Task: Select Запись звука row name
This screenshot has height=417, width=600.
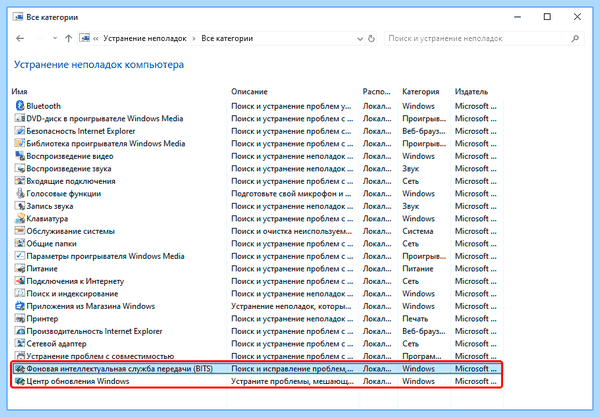Action: (50, 206)
